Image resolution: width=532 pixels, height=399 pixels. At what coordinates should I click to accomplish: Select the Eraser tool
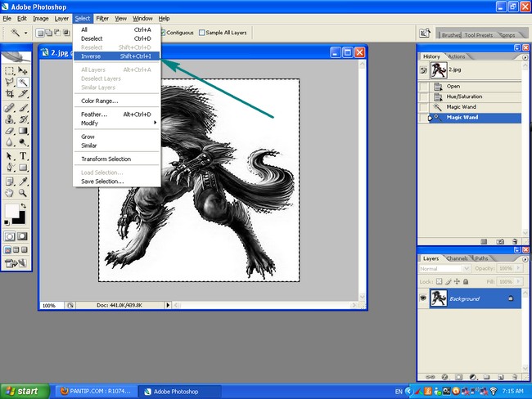10,131
